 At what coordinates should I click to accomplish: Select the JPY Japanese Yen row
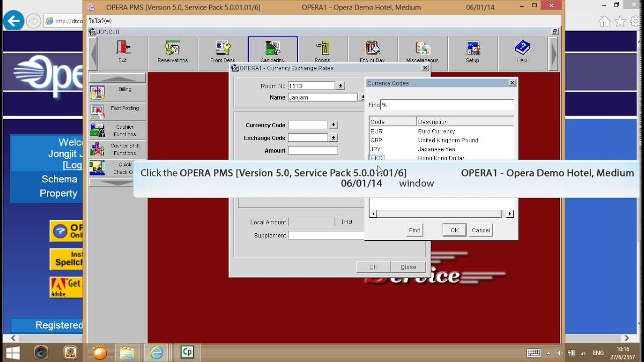click(x=441, y=149)
